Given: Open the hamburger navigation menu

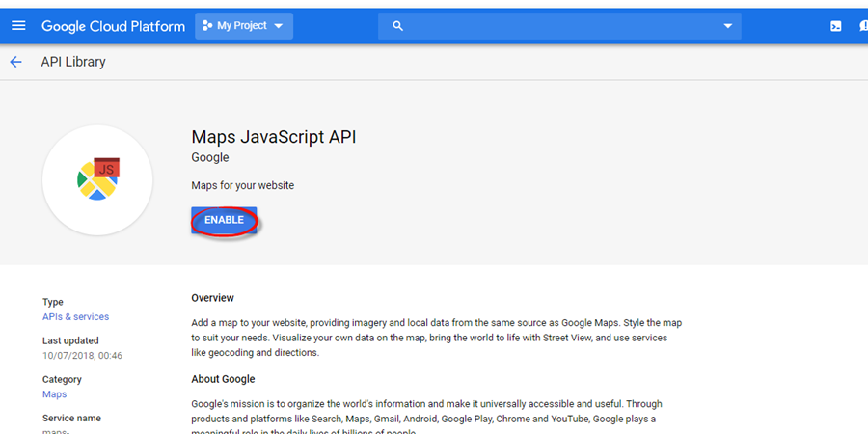Looking at the screenshot, I should coord(19,25).
